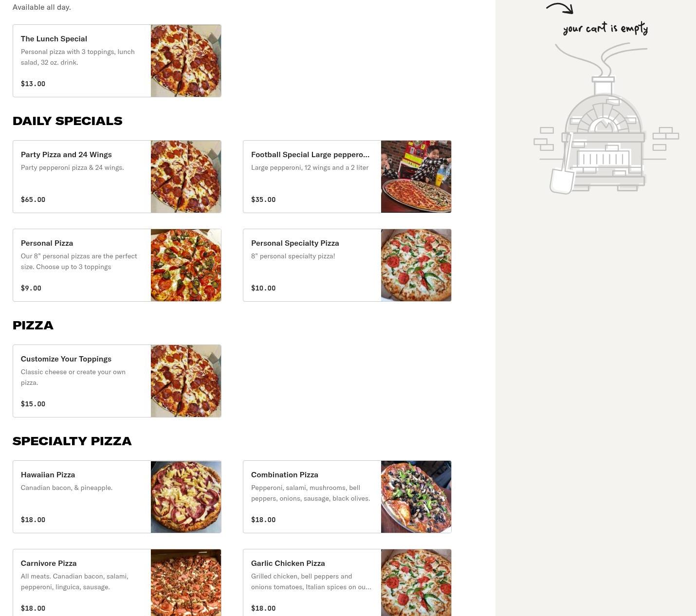The image size is (696, 616).
Task: Select Customize Your Toppings pizza
Action: pos(117,381)
